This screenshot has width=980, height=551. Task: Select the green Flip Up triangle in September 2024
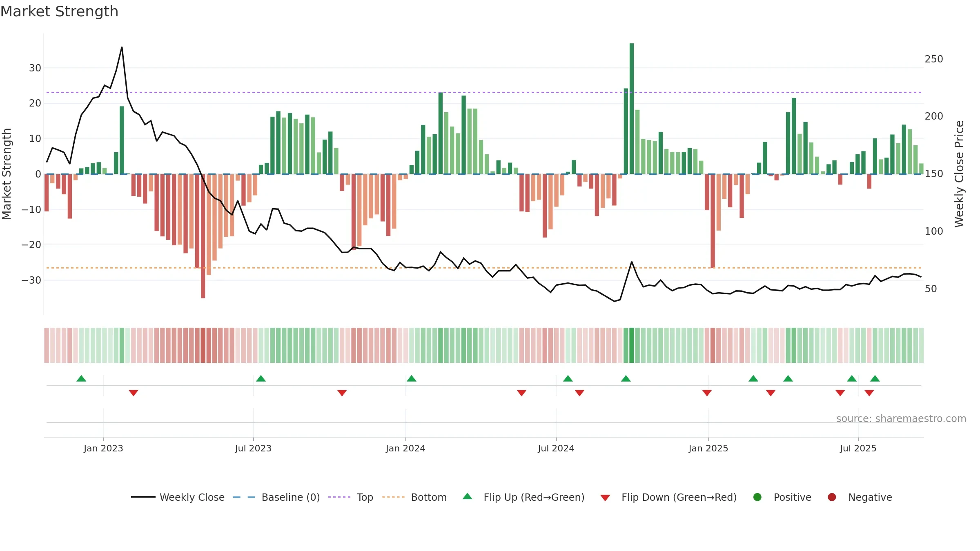(626, 378)
